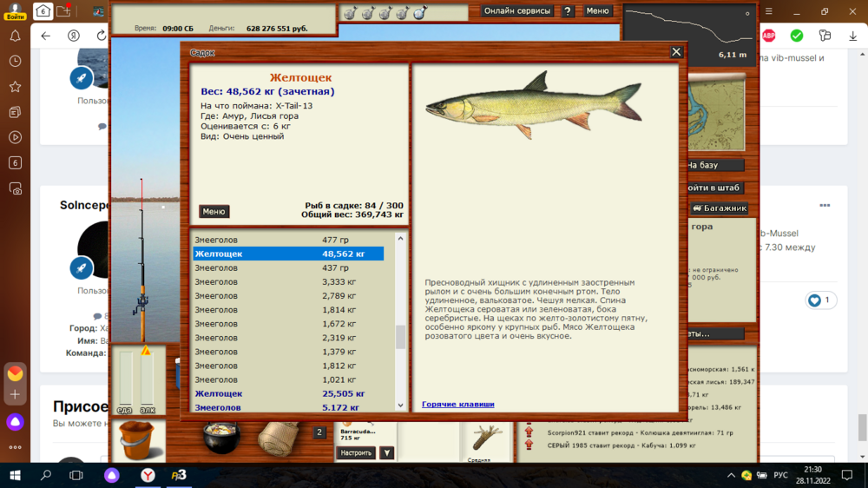Click the question mark help button
868x488 pixels.
(x=568, y=11)
